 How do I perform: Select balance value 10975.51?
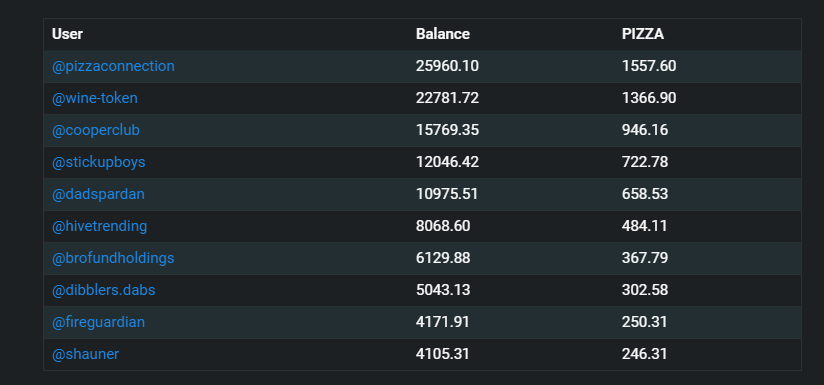(447, 194)
